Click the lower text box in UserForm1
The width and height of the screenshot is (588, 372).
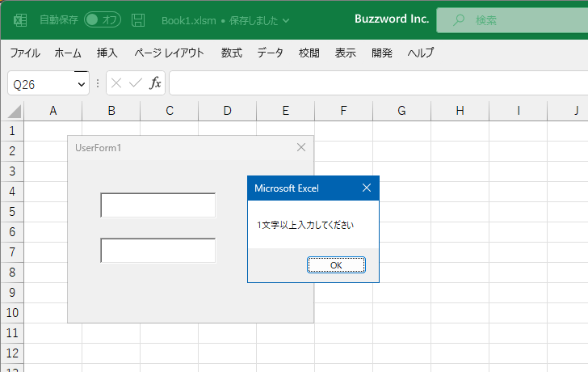coord(157,251)
